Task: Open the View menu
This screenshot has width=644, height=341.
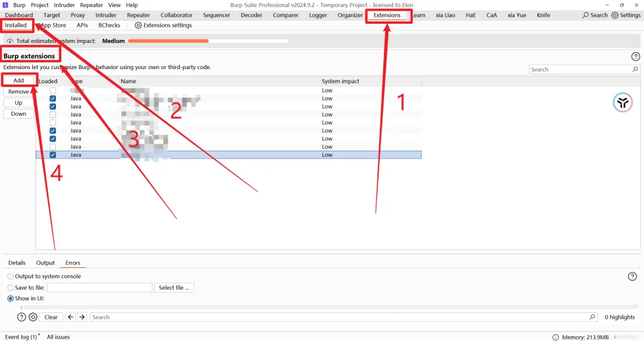Action: [114, 5]
